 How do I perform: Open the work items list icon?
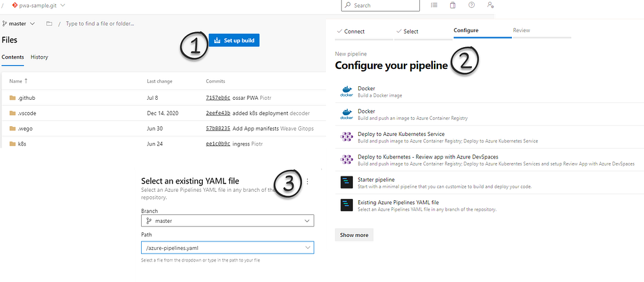point(434,5)
